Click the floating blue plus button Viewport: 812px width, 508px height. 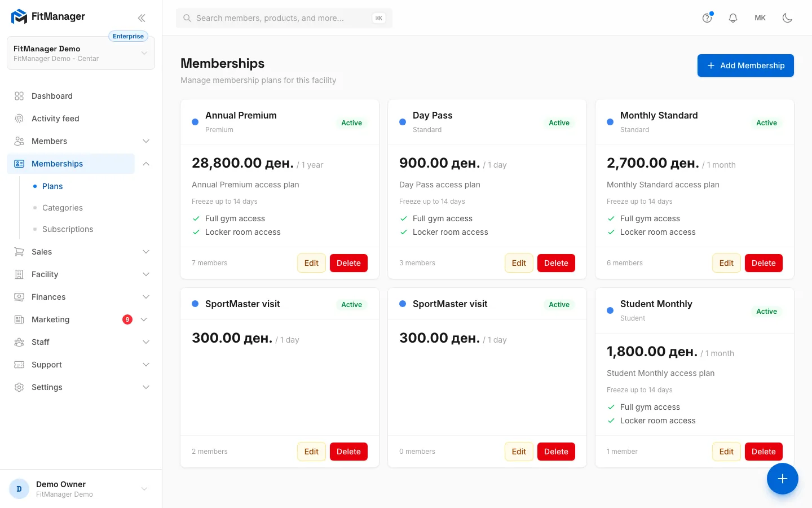coord(783,479)
